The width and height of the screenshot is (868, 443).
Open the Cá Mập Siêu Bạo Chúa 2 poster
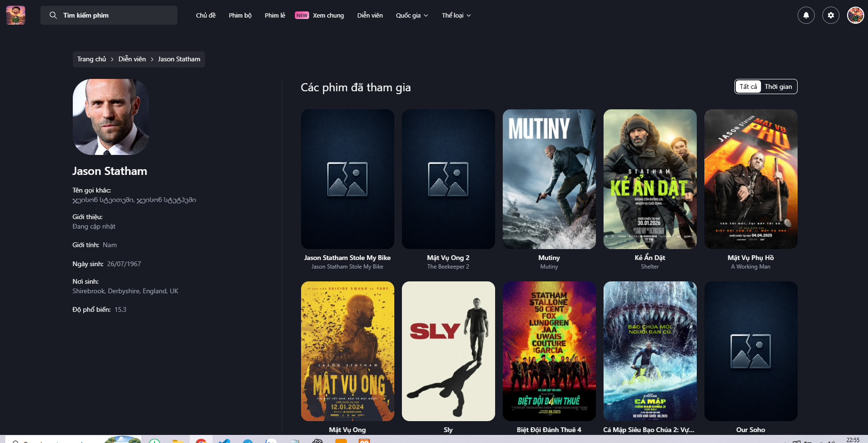(x=650, y=351)
